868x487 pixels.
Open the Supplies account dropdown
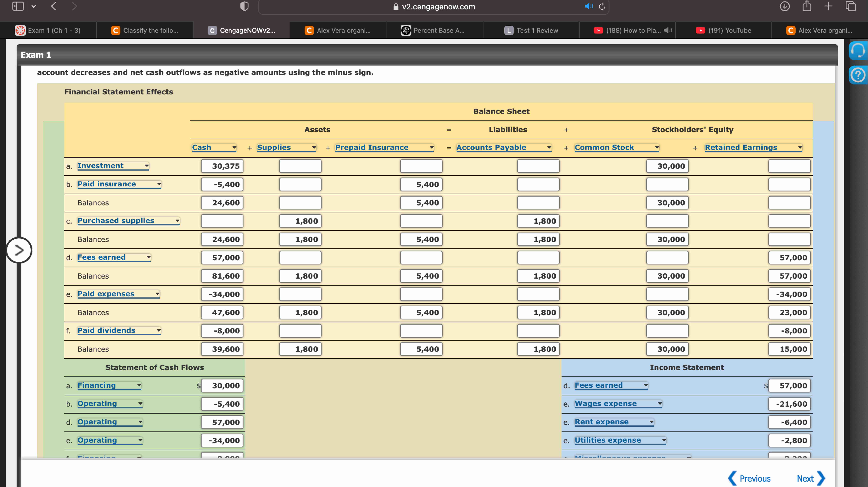pyautogui.click(x=287, y=148)
